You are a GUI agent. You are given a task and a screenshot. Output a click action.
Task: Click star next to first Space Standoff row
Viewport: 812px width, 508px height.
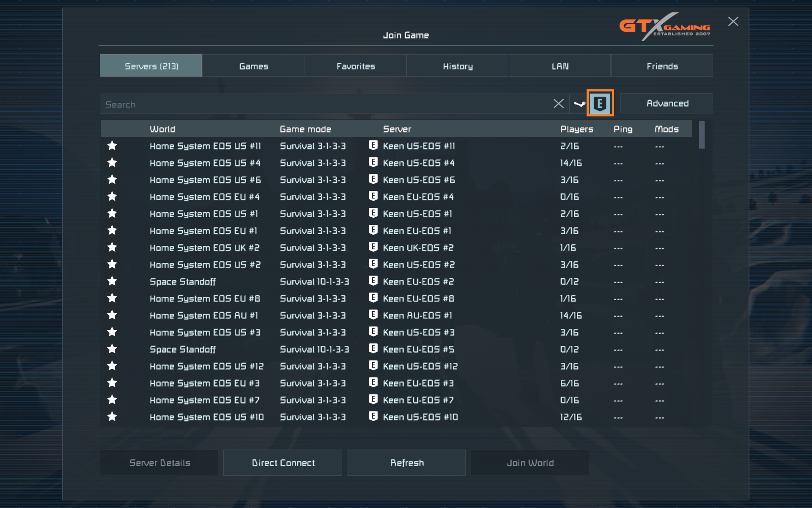(112, 282)
